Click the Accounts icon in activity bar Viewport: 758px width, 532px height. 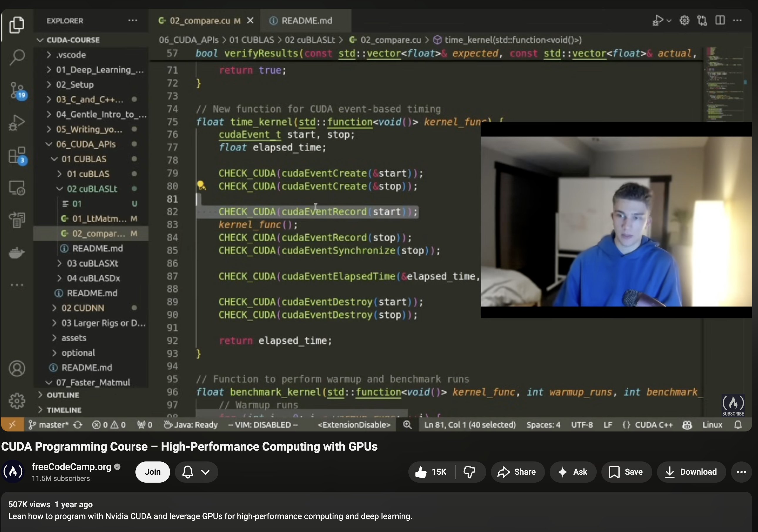click(x=17, y=368)
